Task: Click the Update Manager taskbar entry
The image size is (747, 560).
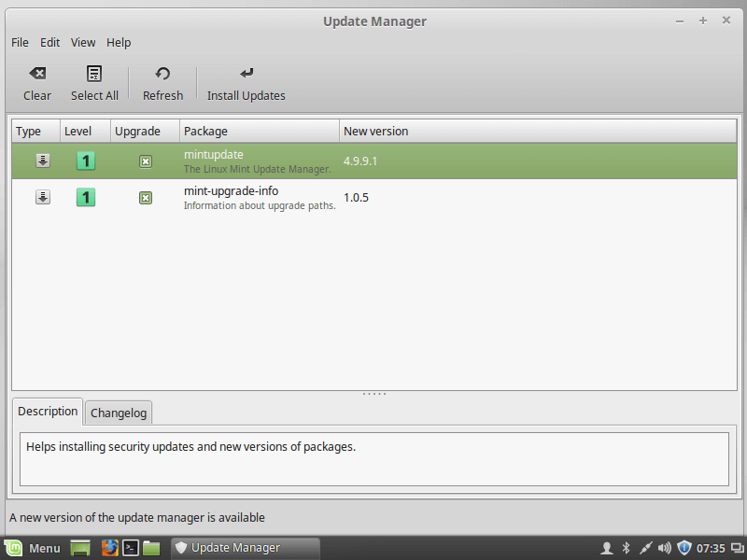Action: coord(246,548)
